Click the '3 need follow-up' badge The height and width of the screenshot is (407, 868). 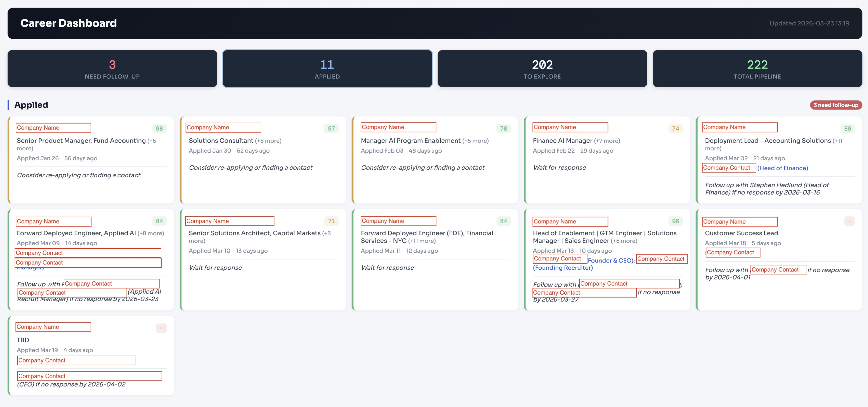point(836,105)
